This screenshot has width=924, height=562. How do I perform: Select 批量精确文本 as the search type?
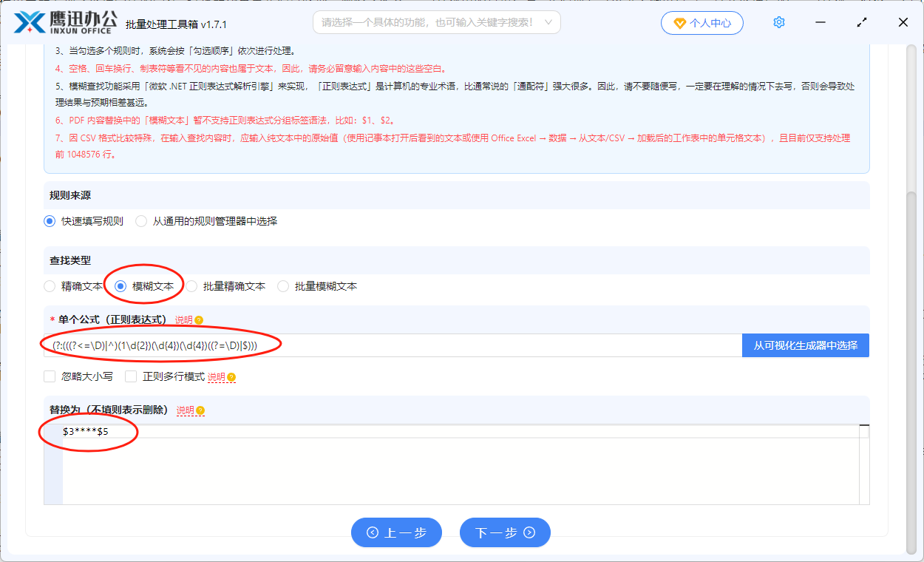point(192,286)
